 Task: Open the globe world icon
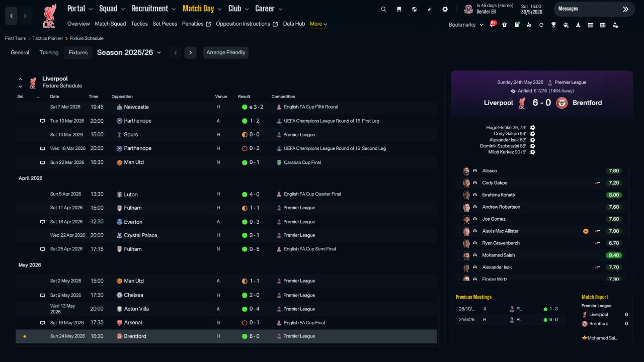point(414,9)
